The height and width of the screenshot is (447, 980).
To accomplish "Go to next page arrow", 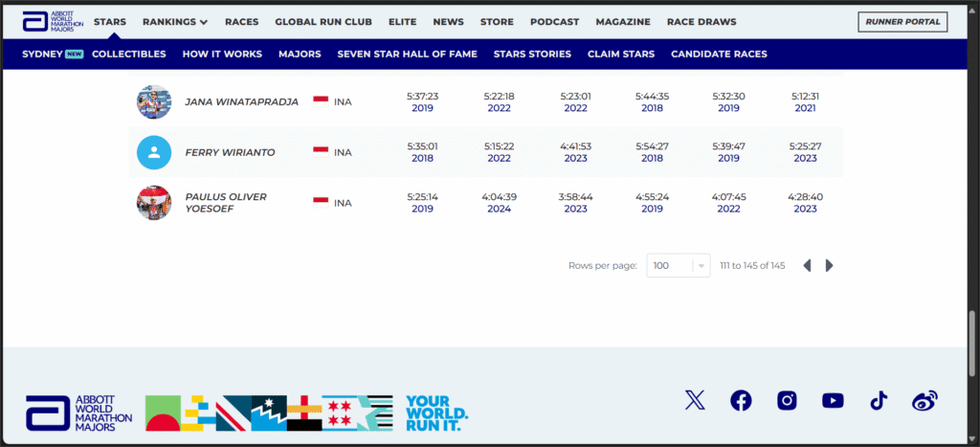I will (830, 265).
